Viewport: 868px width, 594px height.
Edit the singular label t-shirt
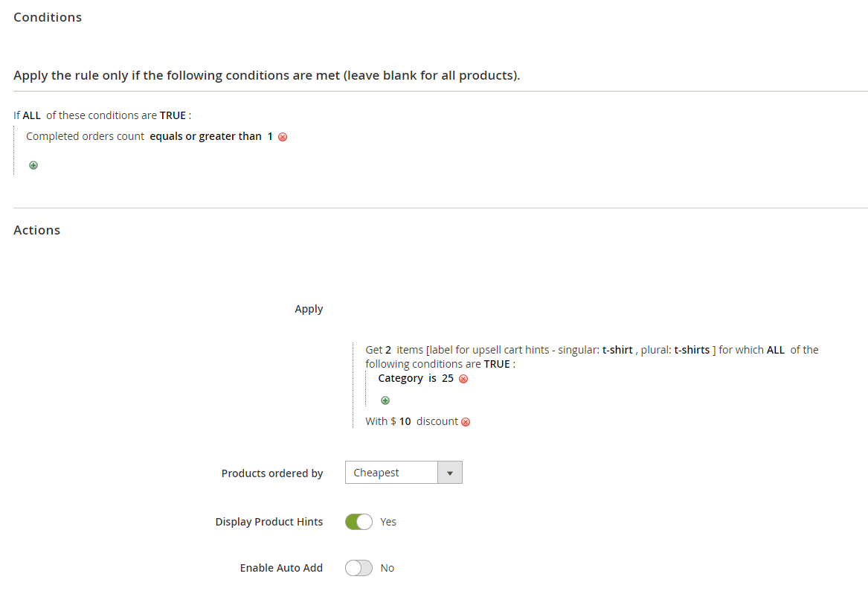[x=617, y=350]
